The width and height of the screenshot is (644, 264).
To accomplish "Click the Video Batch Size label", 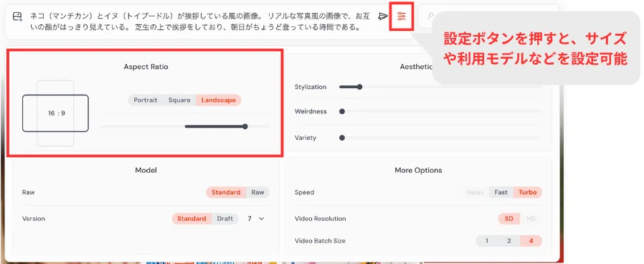I will coord(320,241).
